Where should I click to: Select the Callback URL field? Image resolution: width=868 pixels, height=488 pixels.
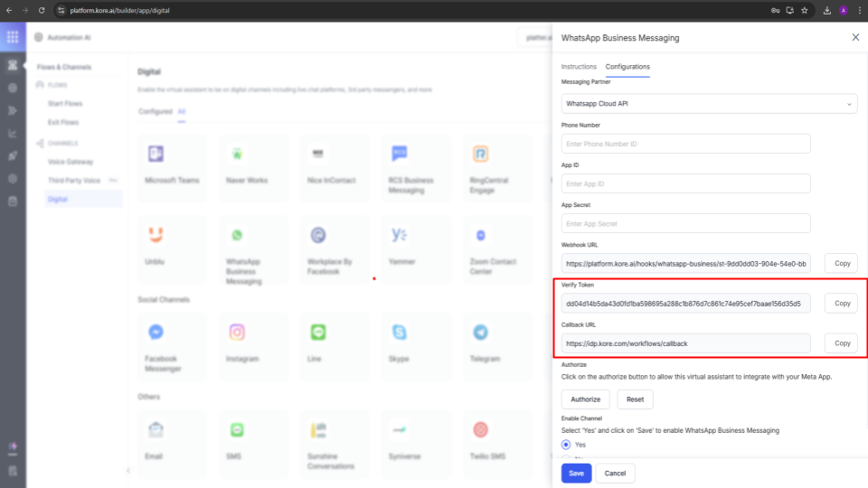pos(686,343)
